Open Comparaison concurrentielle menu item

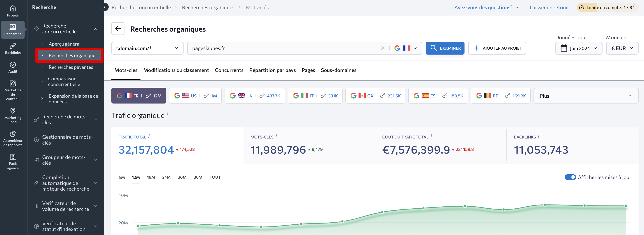[x=64, y=81]
